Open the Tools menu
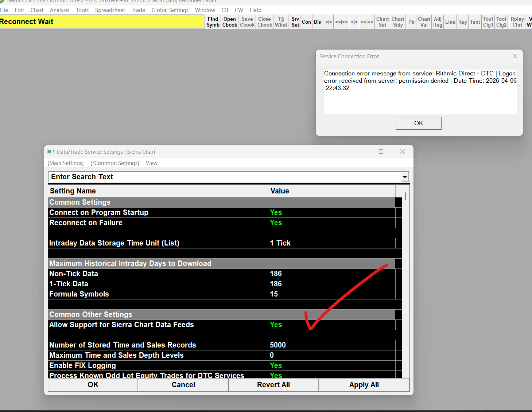532x412 pixels. point(82,10)
